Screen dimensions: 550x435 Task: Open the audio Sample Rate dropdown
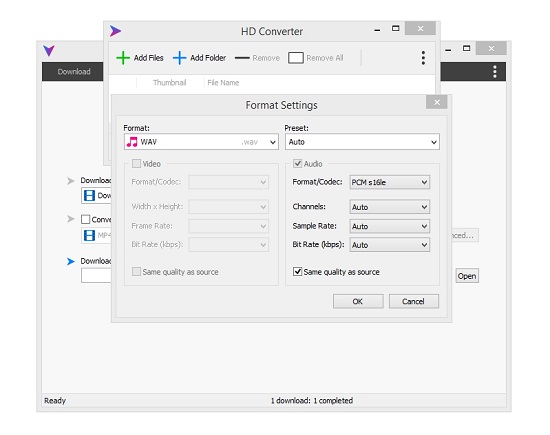[x=390, y=226]
